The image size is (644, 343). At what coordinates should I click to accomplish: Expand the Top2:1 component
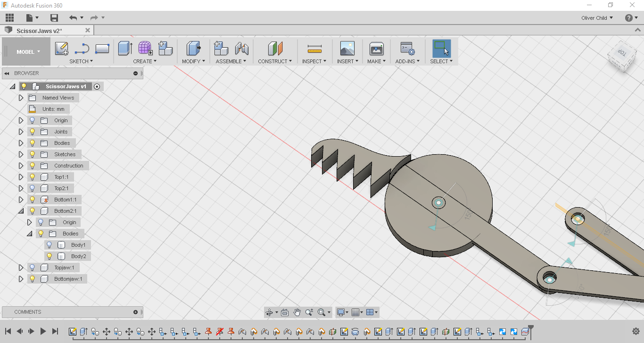tap(21, 188)
